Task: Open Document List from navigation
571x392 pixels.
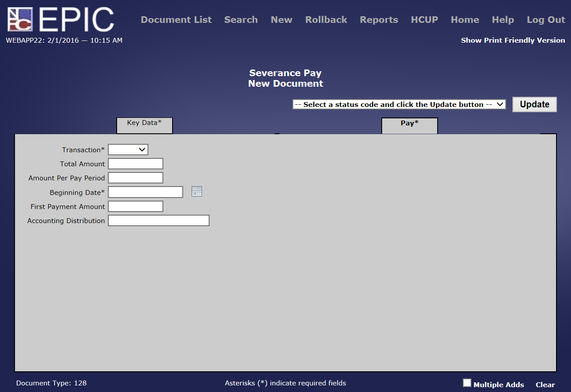Action: pyautogui.click(x=176, y=20)
